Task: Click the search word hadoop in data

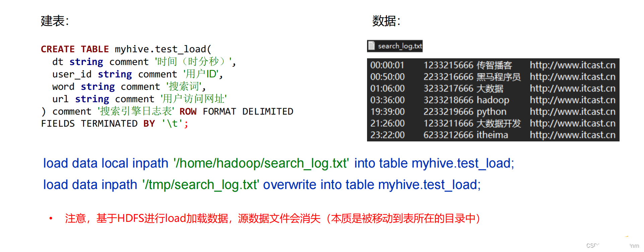Action: 493,100
